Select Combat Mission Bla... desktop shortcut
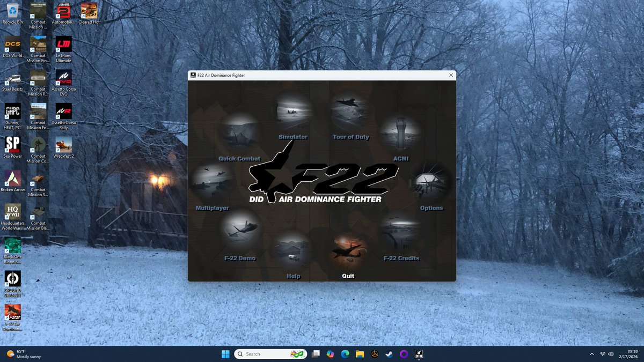The width and height of the screenshot is (644, 362). (38, 217)
